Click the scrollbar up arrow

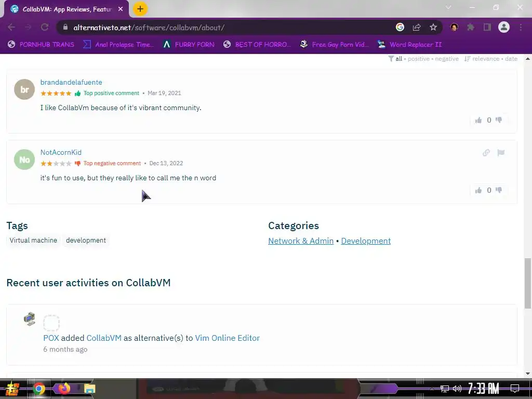coord(528,59)
